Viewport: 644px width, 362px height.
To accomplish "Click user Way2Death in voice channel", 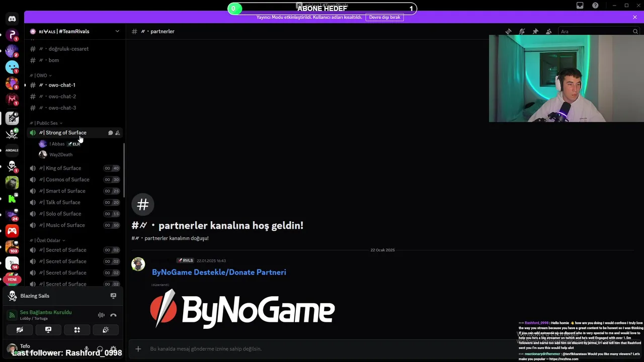I will 56,155.
